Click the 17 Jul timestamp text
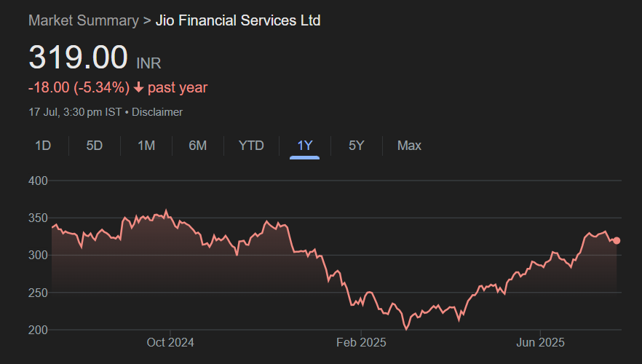 pos(75,112)
